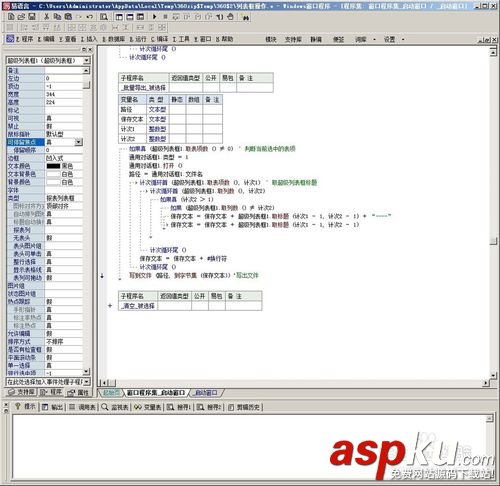Click the code editor vertical scrollbar up arrow
Image resolution: width=500 pixels, height=486 pixels.
[x=493, y=51]
